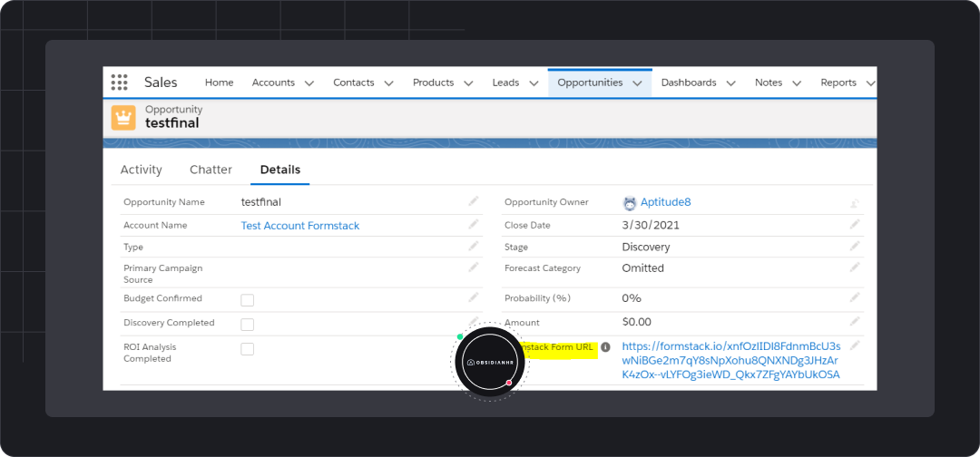Image resolution: width=980 pixels, height=457 pixels.
Task: Expand the Opportunities tab dropdown chevron
Action: [x=637, y=83]
